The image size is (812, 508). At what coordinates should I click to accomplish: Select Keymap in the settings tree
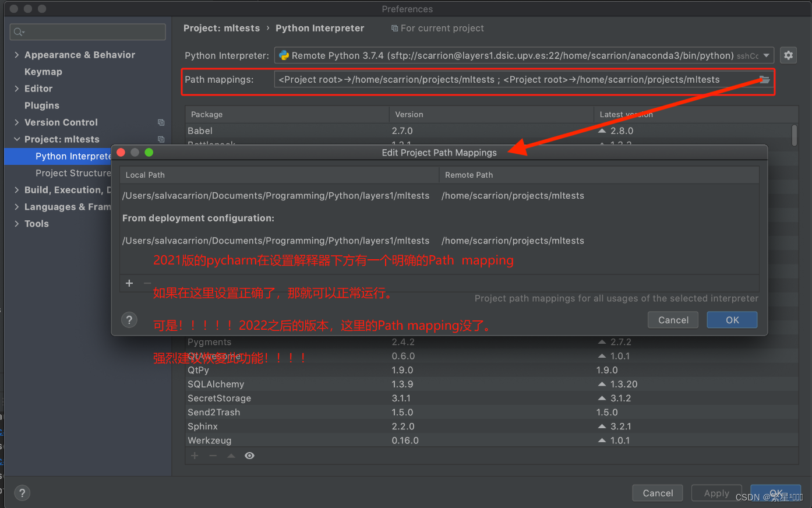43,72
